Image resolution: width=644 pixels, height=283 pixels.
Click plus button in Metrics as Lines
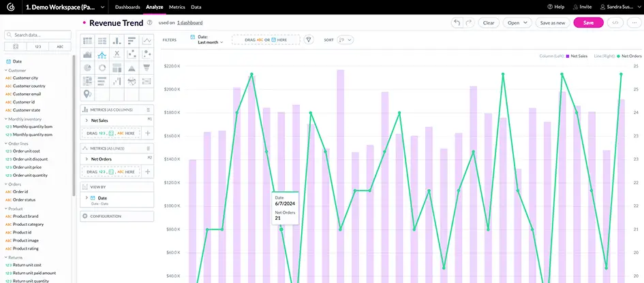[x=148, y=171]
